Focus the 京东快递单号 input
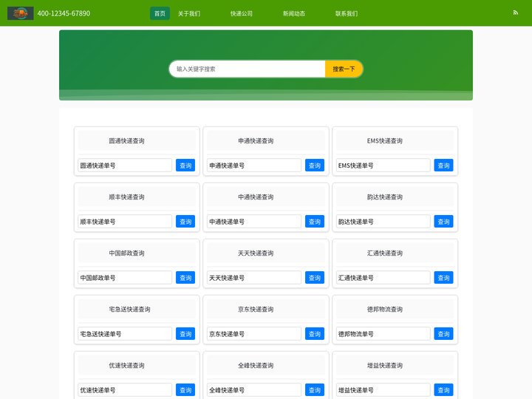The image size is (532, 399). point(254,334)
